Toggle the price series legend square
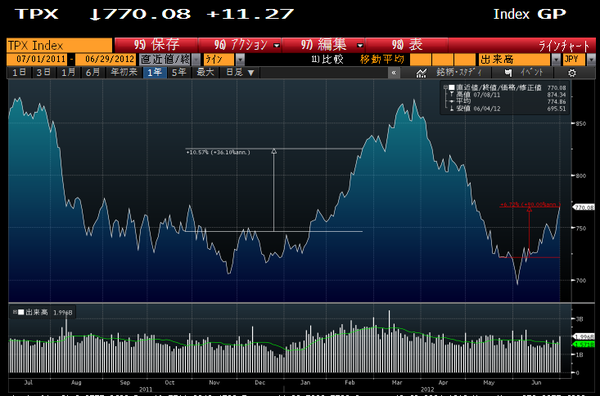Viewport: 600px width, 396px height. (x=452, y=88)
